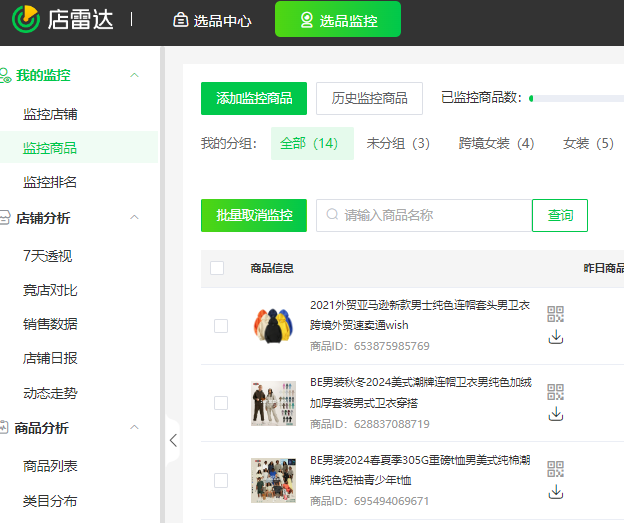The height and width of the screenshot is (523, 624).
Task: Filter by 跨境女装 (4) group
Action: [496, 143]
